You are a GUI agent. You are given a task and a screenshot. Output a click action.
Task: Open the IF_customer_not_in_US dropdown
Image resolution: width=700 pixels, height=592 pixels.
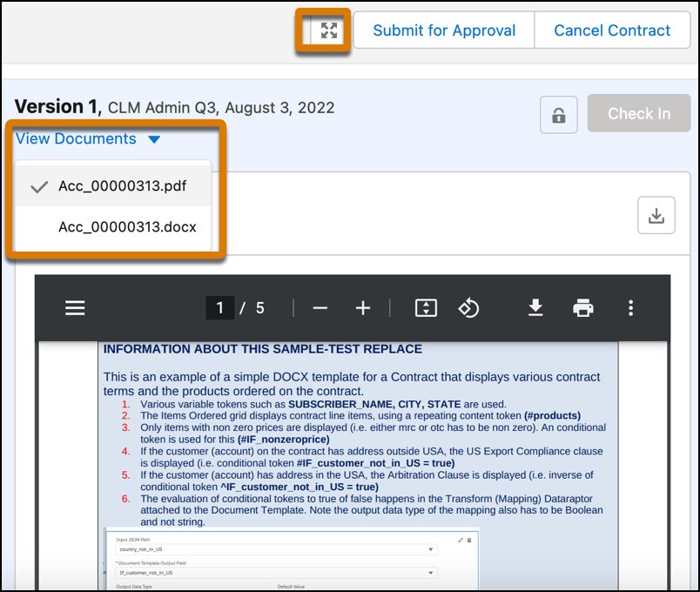click(x=276, y=573)
